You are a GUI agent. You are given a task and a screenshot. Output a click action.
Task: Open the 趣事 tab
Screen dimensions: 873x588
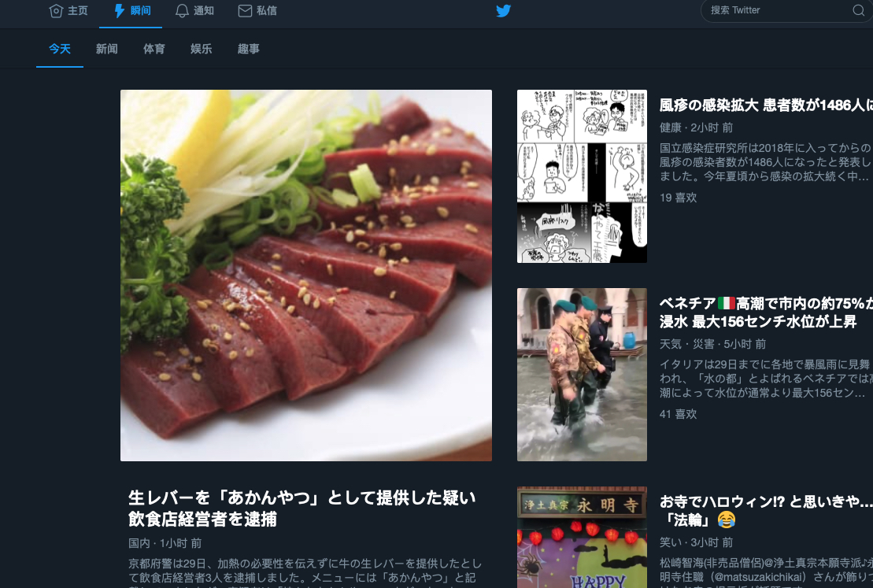(248, 49)
